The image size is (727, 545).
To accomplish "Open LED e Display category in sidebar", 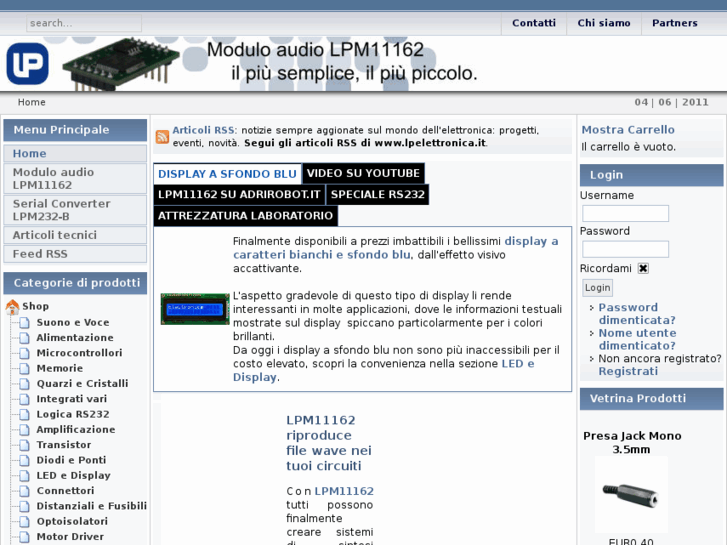I will [73, 475].
